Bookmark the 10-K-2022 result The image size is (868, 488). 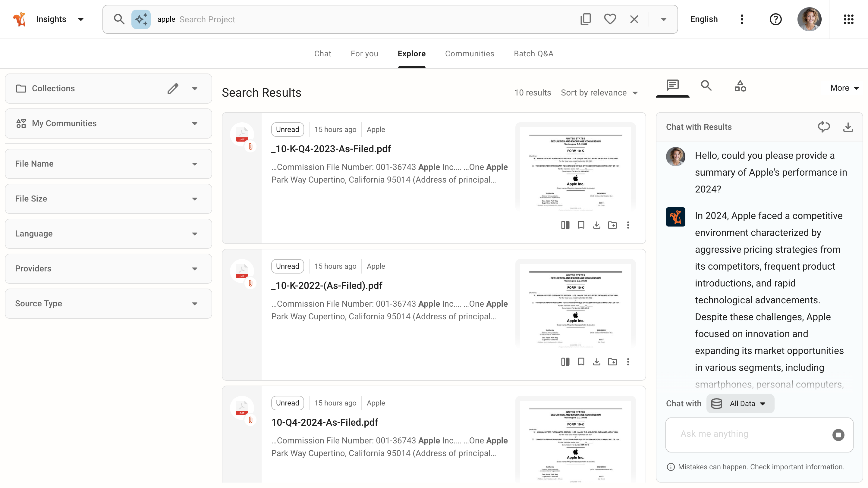(580, 362)
